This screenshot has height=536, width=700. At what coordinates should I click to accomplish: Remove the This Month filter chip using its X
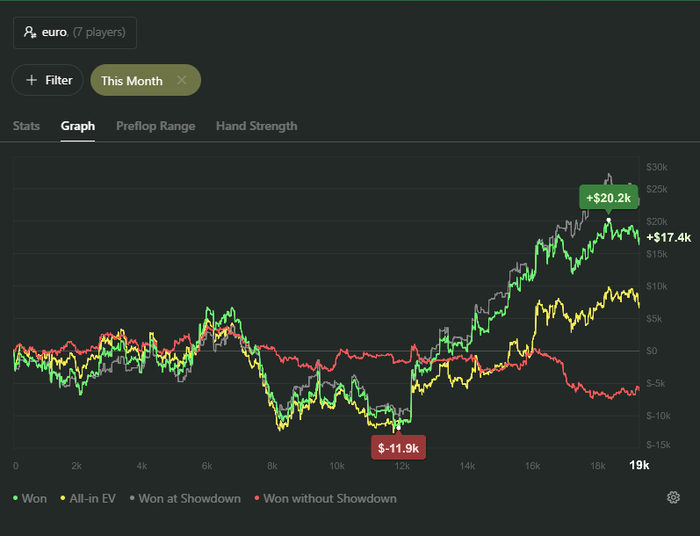(x=181, y=80)
